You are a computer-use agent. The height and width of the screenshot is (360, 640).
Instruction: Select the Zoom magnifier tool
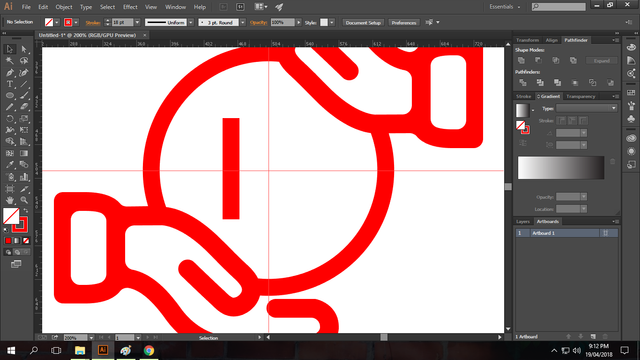pyautogui.click(x=24, y=200)
